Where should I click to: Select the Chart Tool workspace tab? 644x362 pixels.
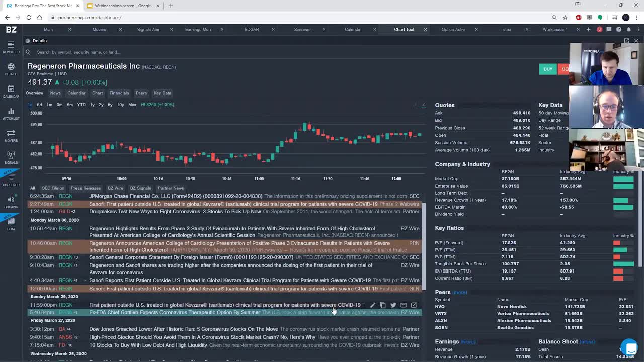[x=404, y=30]
